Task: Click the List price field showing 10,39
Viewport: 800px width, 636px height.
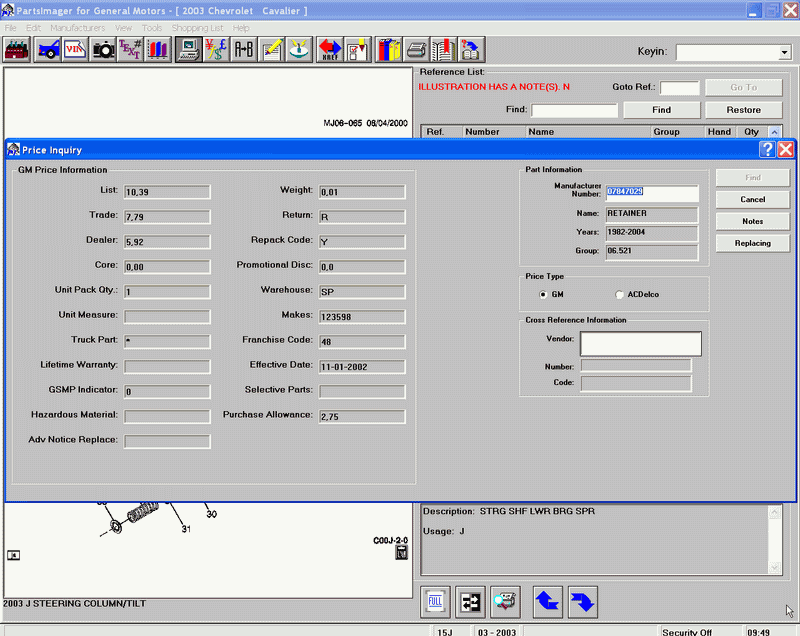Action: 167,192
